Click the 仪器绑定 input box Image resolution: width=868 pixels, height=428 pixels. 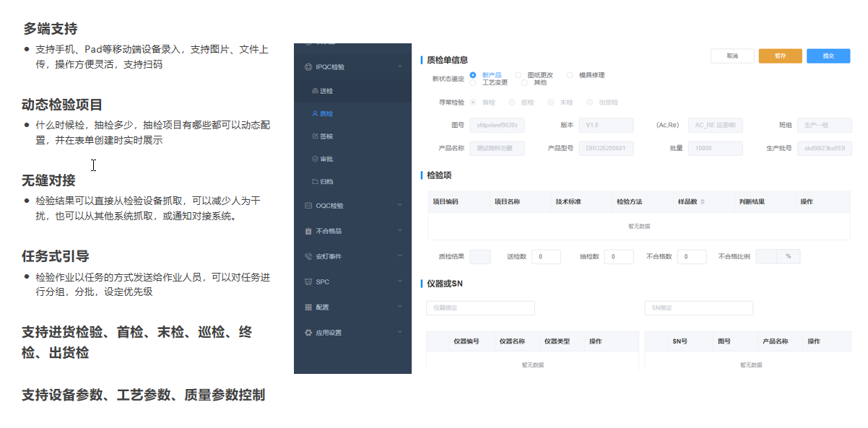pyautogui.click(x=480, y=308)
